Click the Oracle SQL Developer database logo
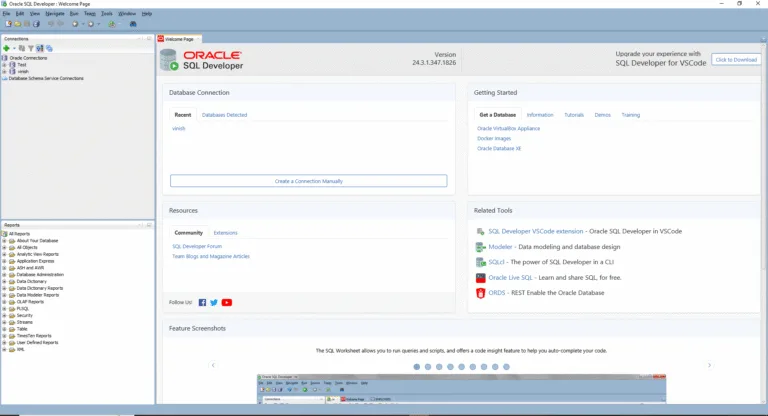Viewport: 768px width, 416px height. (169, 60)
